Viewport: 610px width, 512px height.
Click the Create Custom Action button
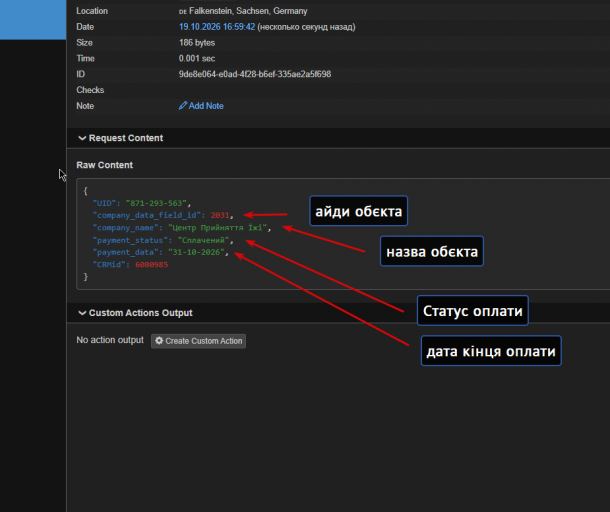(x=198, y=341)
